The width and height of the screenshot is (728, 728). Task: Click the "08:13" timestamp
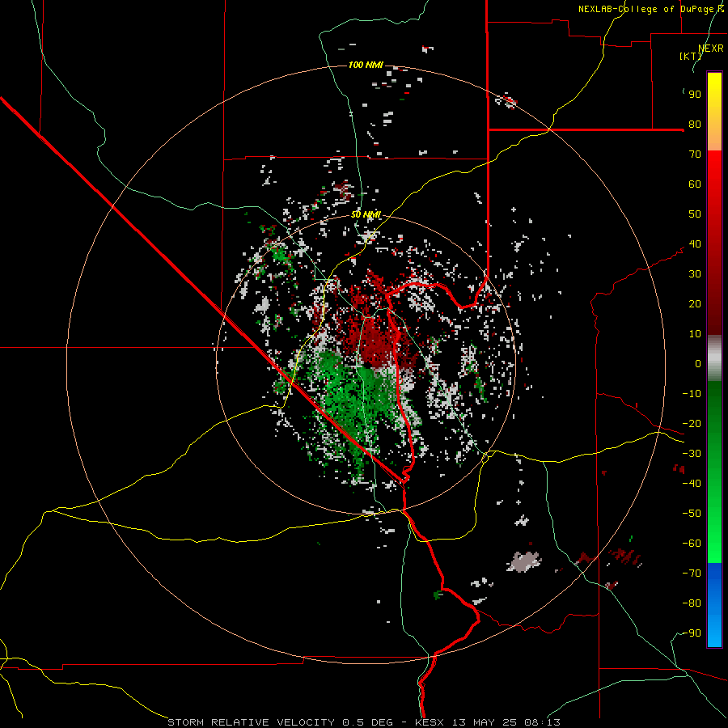coord(543,722)
